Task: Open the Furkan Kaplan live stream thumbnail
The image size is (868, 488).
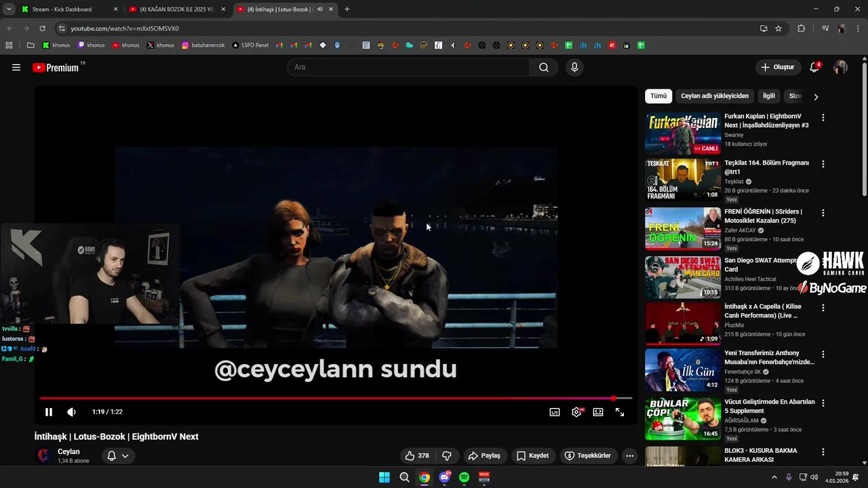Action: pos(683,134)
